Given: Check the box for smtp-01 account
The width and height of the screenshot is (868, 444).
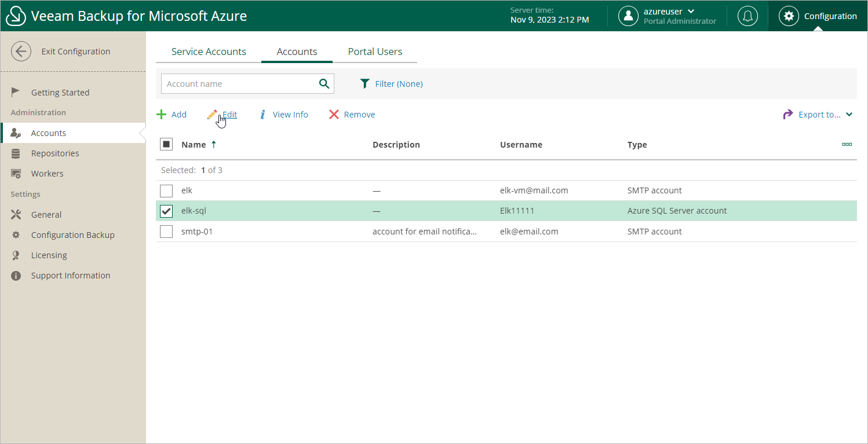Looking at the screenshot, I should click(x=166, y=232).
